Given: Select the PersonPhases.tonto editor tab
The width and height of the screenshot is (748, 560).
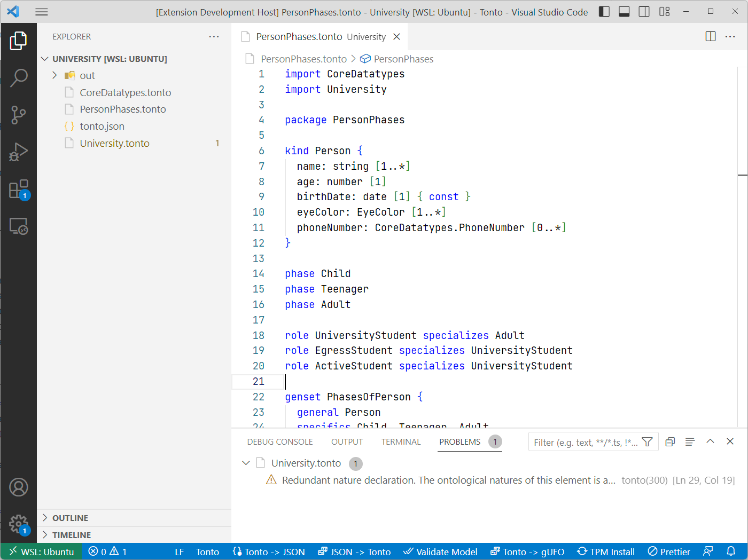Looking at the screenshot, I should pos(320,36).
